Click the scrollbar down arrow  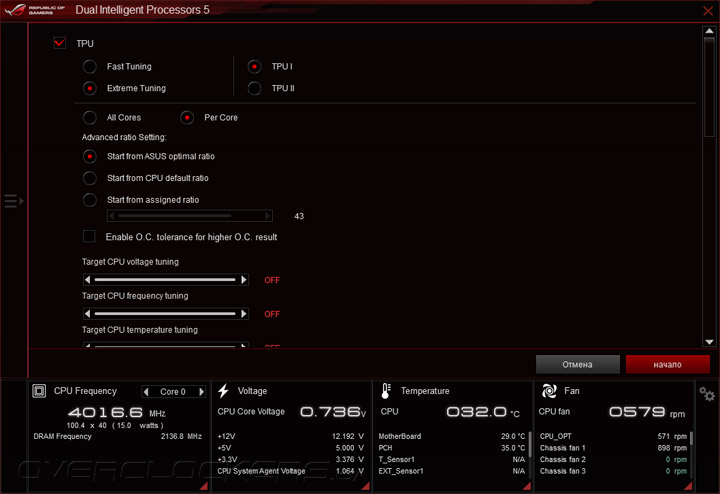pos(709,342)
